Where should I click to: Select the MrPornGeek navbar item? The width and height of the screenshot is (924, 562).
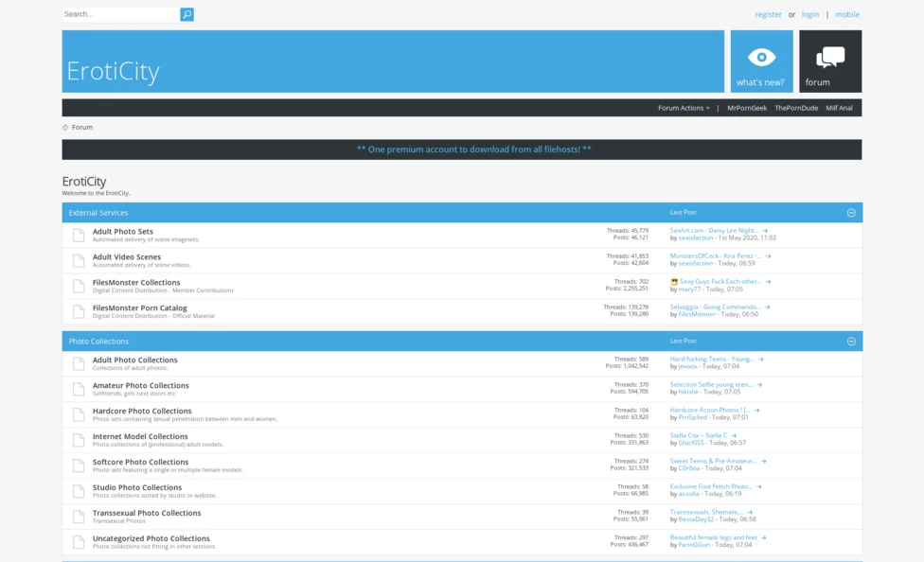[747, 108]
